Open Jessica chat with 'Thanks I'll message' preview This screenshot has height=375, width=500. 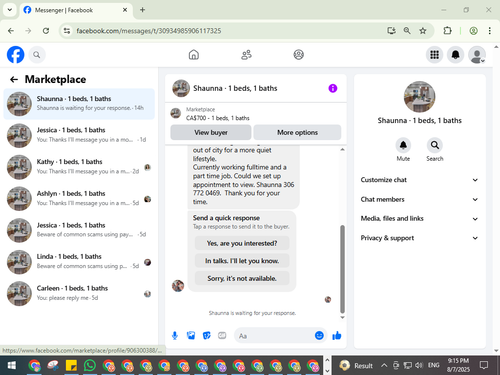[79, 135]
